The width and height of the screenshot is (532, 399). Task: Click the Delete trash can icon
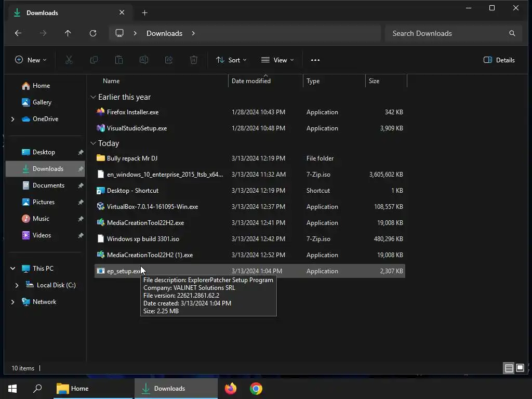(x=194, y=60)
